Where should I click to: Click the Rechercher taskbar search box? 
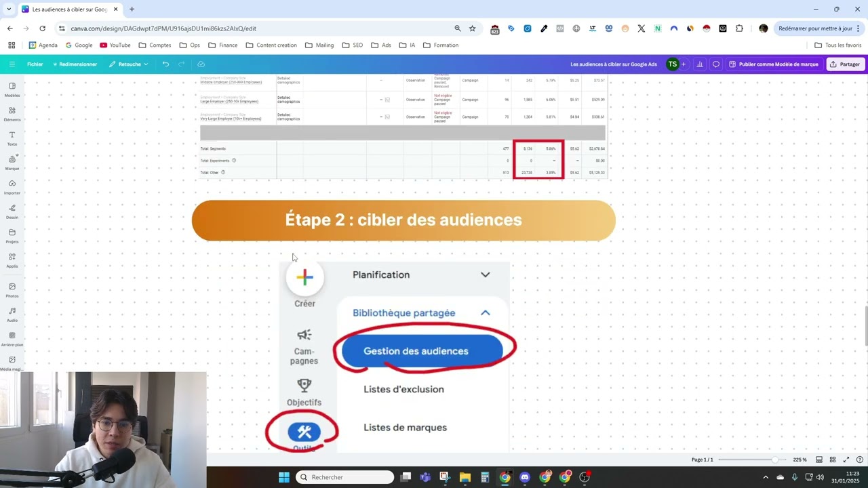click(x=345, y=477)
